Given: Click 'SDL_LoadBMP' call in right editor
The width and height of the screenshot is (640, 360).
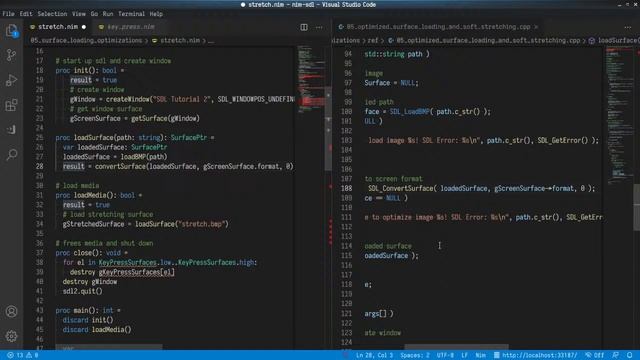Looking at the screenshot, I should [409, 112].
